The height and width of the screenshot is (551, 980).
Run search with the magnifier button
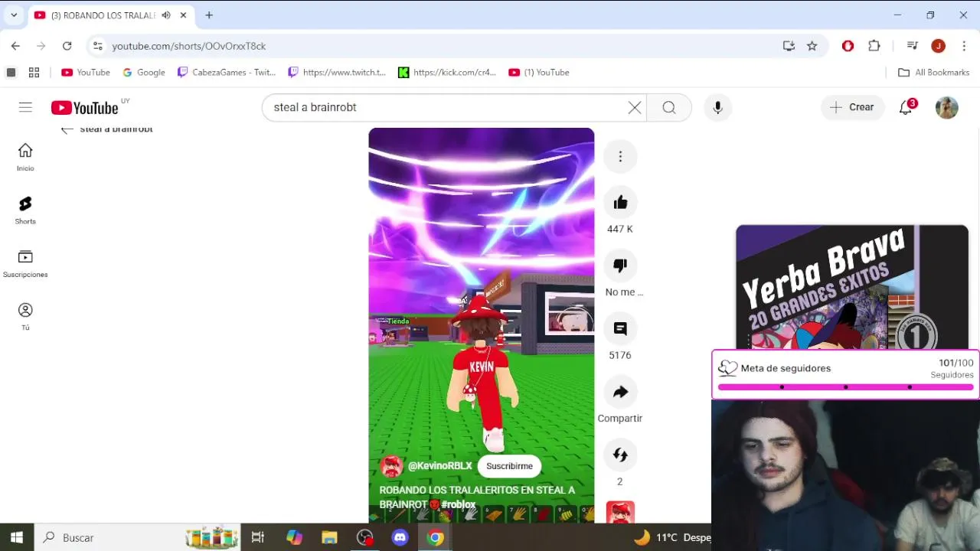669,108
